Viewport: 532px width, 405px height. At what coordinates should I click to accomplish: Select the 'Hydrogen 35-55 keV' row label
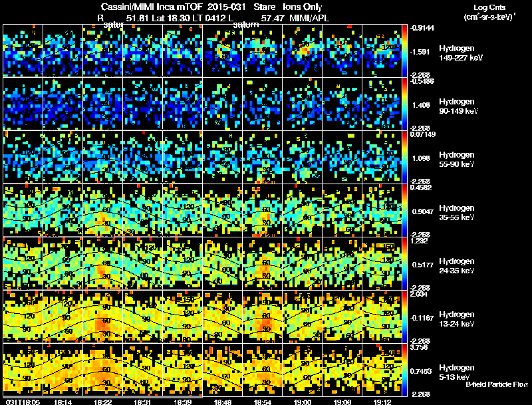[x=457, y=213]
